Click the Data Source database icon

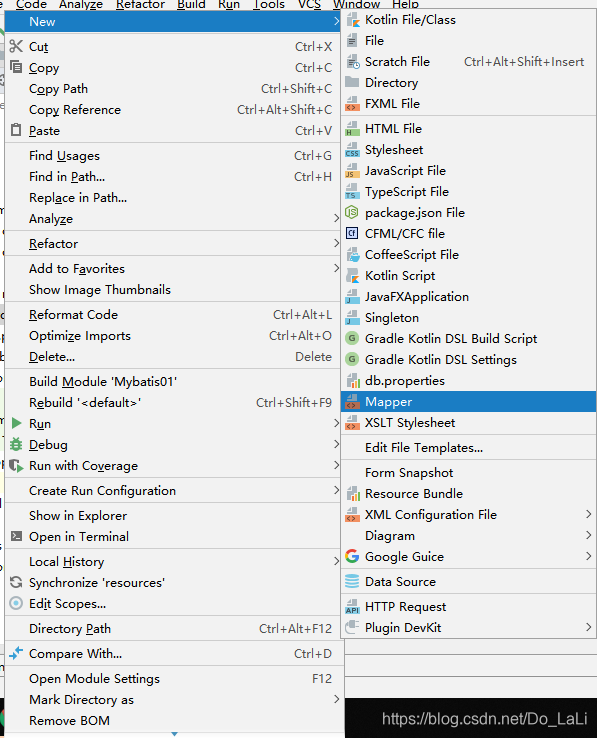352,581
